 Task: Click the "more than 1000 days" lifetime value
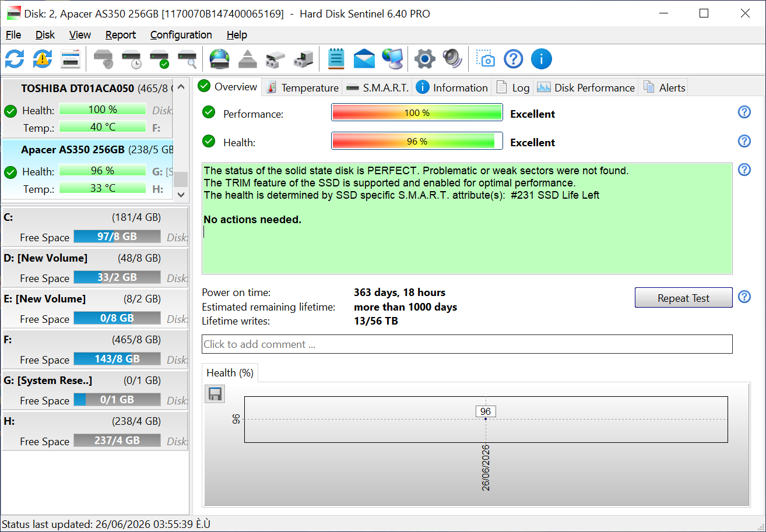[x=405, y=307]
